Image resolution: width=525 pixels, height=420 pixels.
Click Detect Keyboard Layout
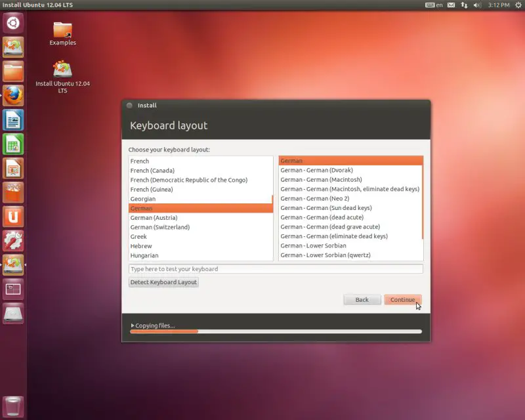point(163,282)
